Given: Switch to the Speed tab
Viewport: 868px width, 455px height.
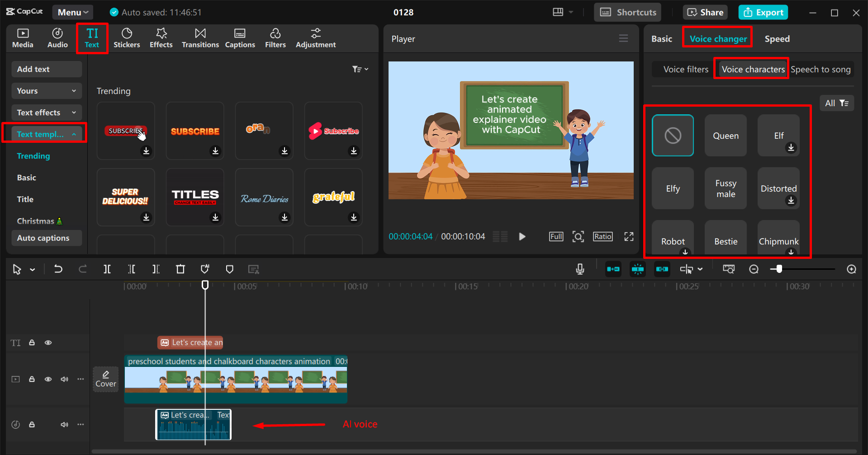Looking at the screenshot, I should pyautogui.click(x=777, y=39).
